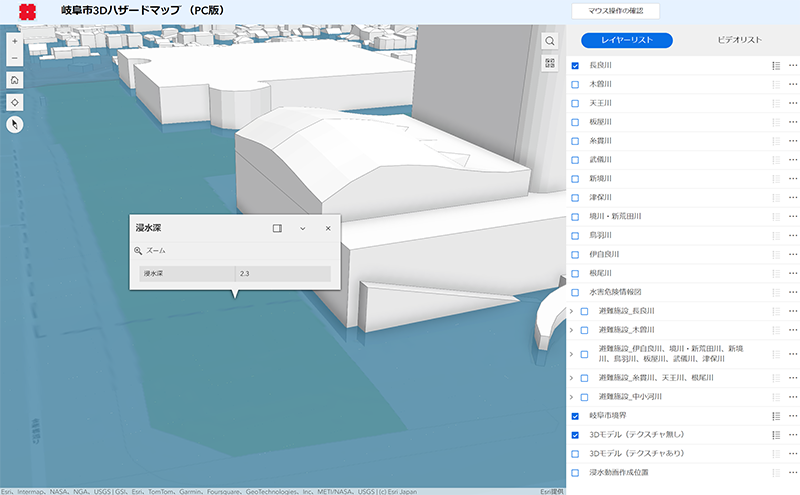Open more options for 木曽川 layer
The height and width of the screenshot is (495, 800).
(x=792, y=84)
